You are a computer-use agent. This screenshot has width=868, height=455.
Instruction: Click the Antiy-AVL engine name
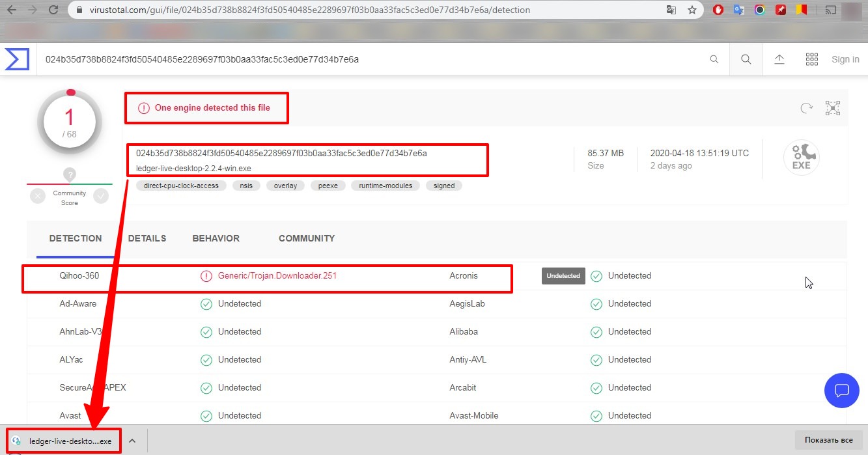[x=468, y=360]
